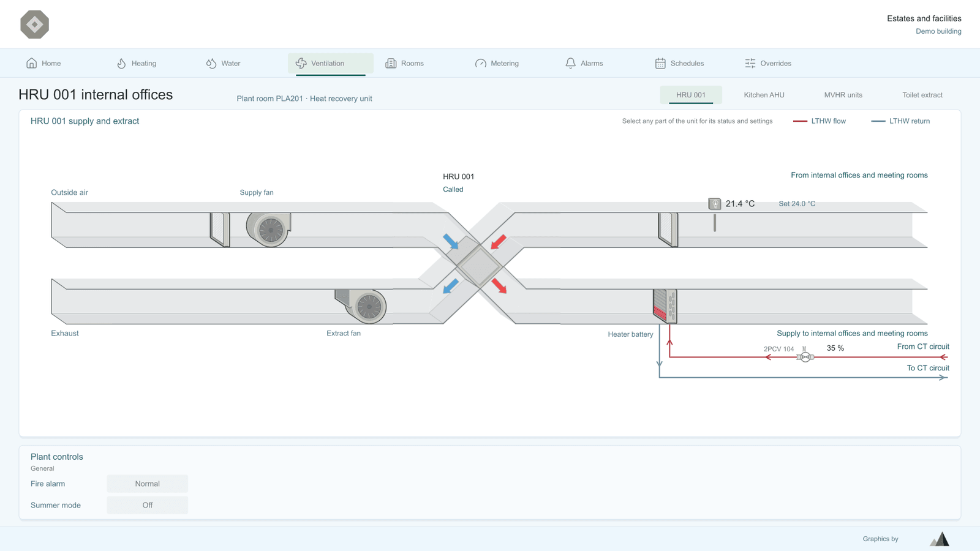The height and width of the screenshot is (551, 980).
Task: Open the Metering menu label
Action: click(x=505, y=63)
